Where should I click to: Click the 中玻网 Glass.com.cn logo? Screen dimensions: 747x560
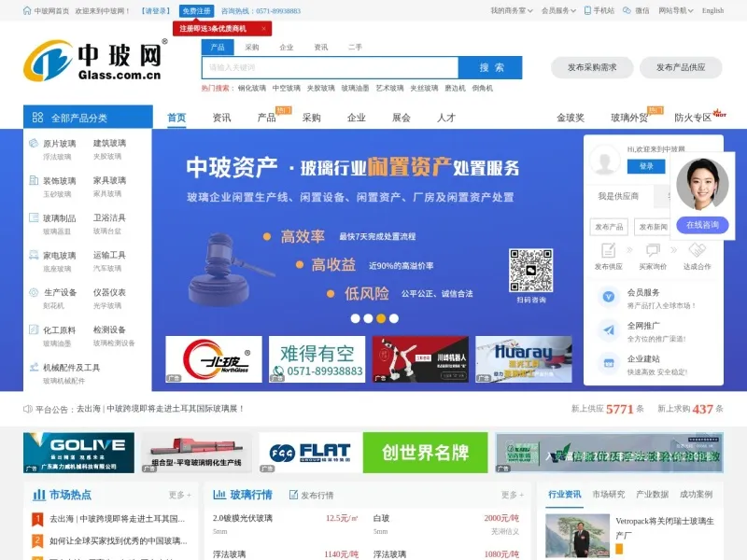tap(95, 61)
